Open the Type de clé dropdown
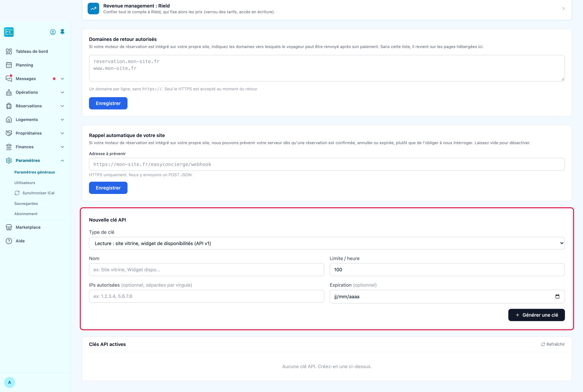 pyautogui.click(x=327, y=243)
